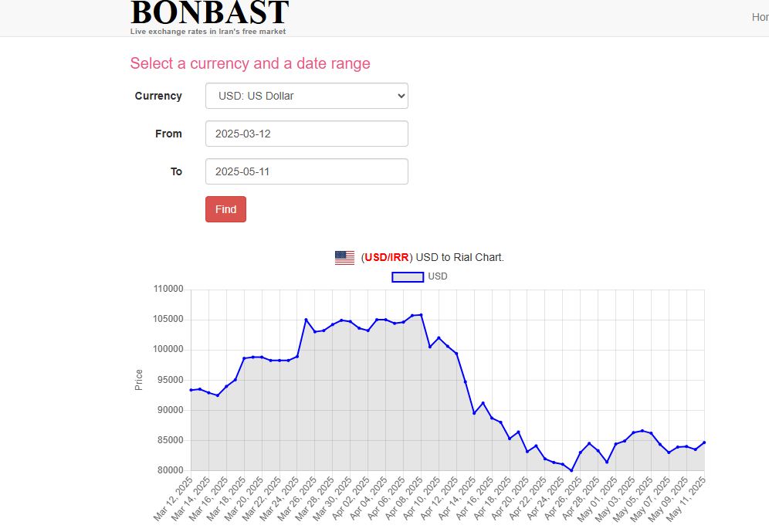Image resolution: width=769 pixels, height=532 pixels.
Task: Click the red USD/IRR label
Action: coord(388,256)
